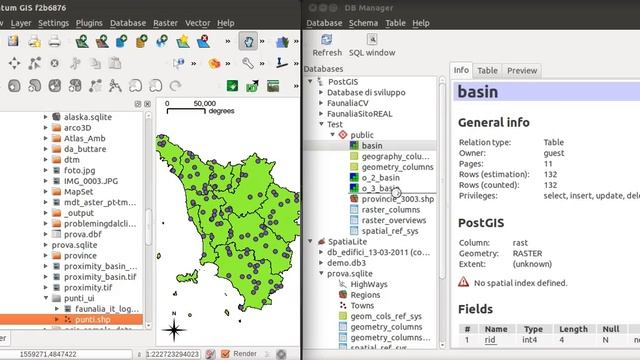Click the coordinate field in status bar
Image resolution: width=640 pixels, height=360 pixels.
(66, 354)
